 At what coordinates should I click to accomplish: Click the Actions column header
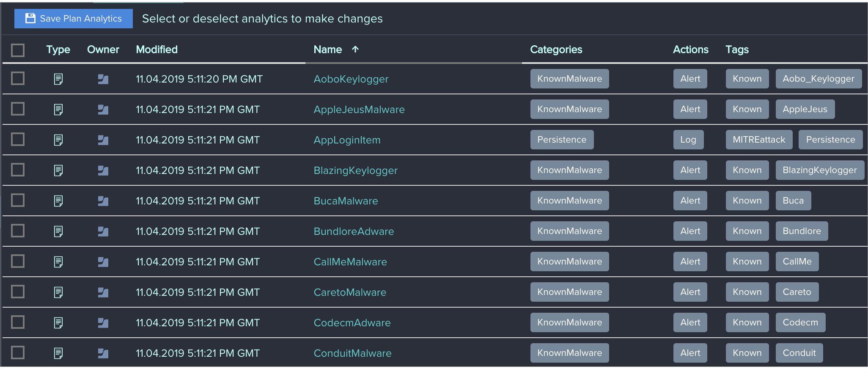coord(690,50)
